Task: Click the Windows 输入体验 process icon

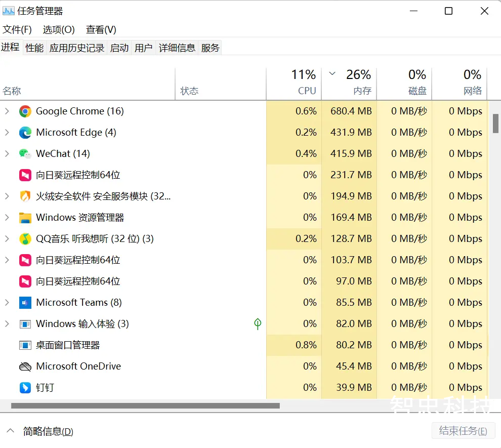Action: (x=25, y=324)
